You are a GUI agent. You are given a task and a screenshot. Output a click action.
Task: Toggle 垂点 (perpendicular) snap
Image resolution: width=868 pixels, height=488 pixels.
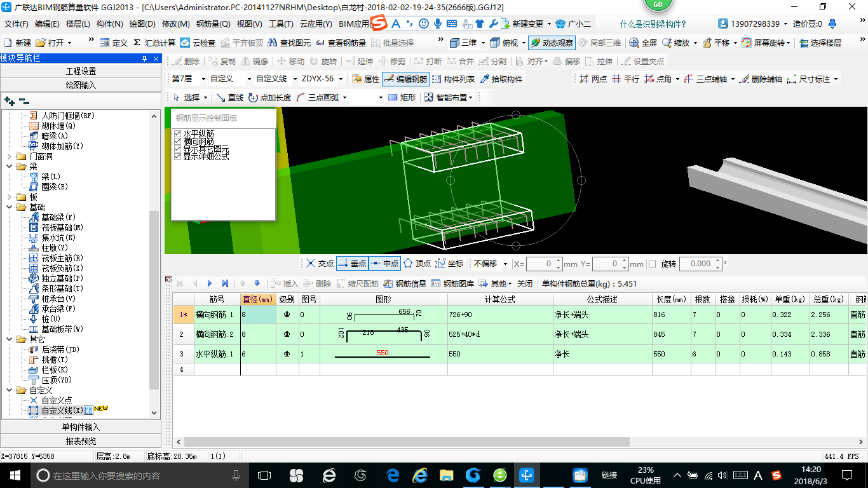351,263
